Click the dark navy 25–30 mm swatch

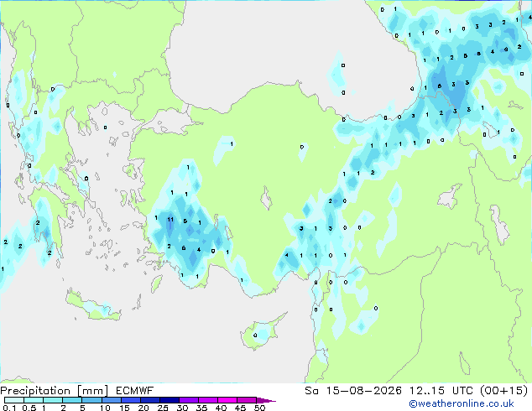[x=170, y=400]
